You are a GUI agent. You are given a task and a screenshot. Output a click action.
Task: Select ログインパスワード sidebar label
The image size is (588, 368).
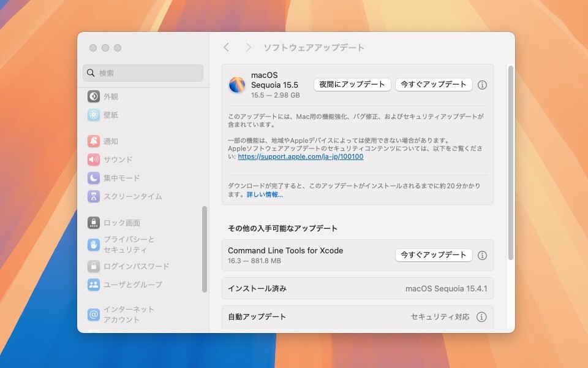click(x=137, y=266)
